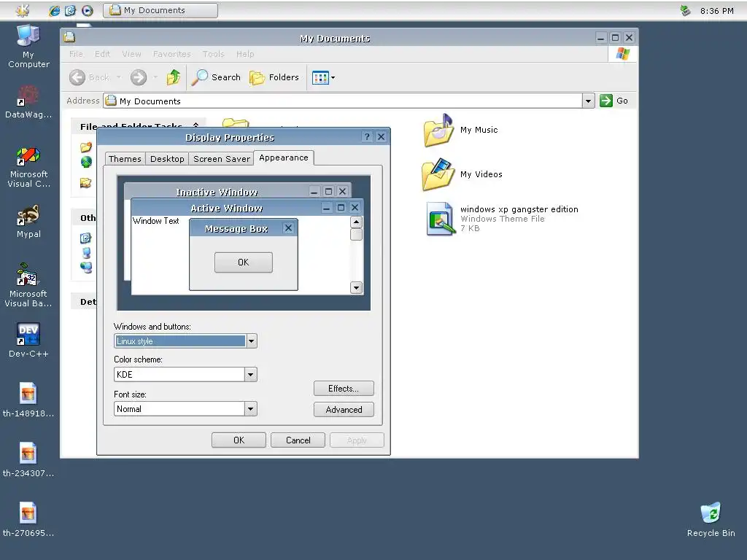Click the preview Message Box OK button
The image size is (747, 560).
[244, 262]
